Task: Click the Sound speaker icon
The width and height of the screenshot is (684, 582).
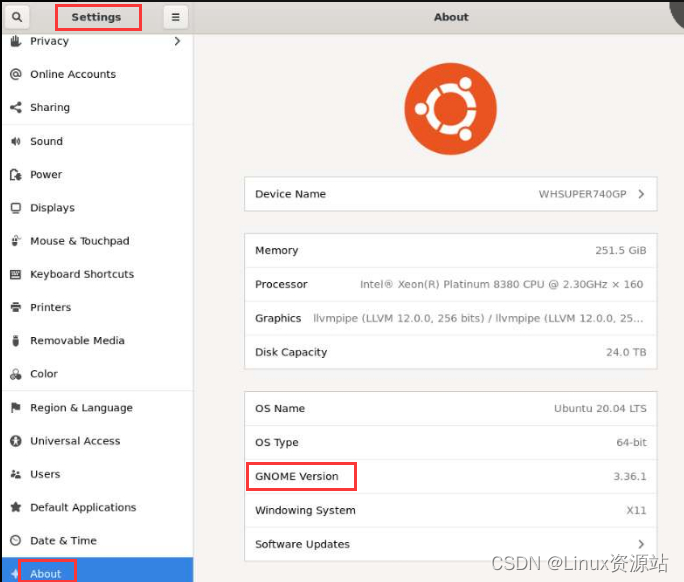Action: (16, 141)
